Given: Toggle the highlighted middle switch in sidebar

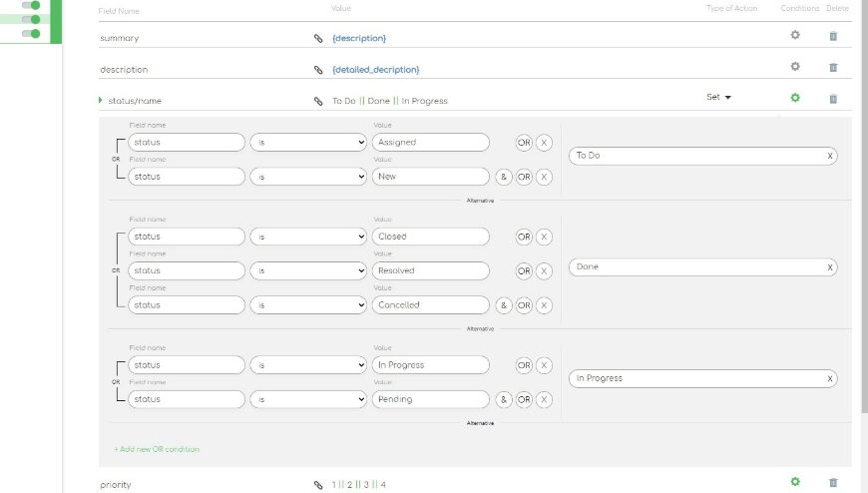Looking at the screenshot, I should point(31,19).
